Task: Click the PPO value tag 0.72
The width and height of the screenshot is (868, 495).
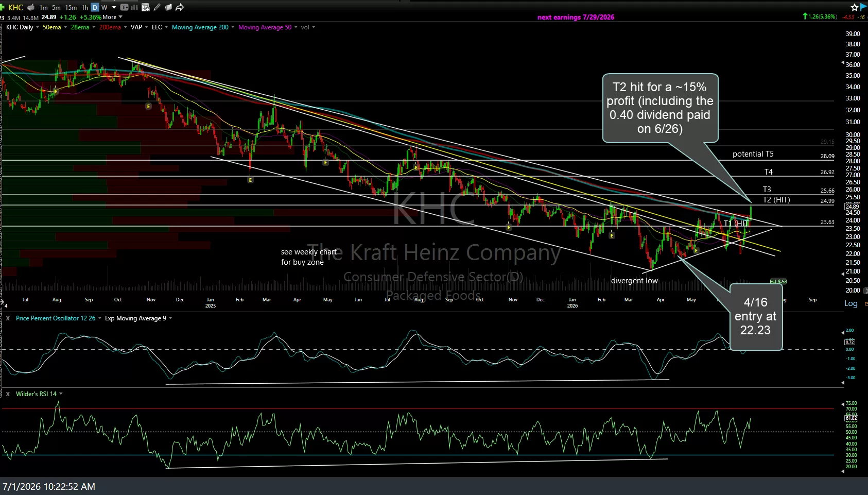Action: click(850, 342)
